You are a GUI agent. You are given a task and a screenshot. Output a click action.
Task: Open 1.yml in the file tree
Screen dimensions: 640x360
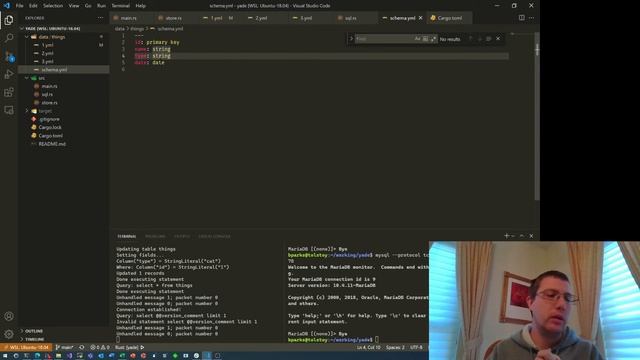click(x=47, y=45)
